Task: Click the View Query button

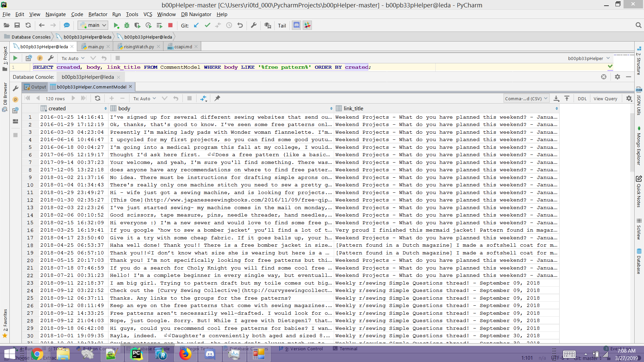Action: pos(605,99)
